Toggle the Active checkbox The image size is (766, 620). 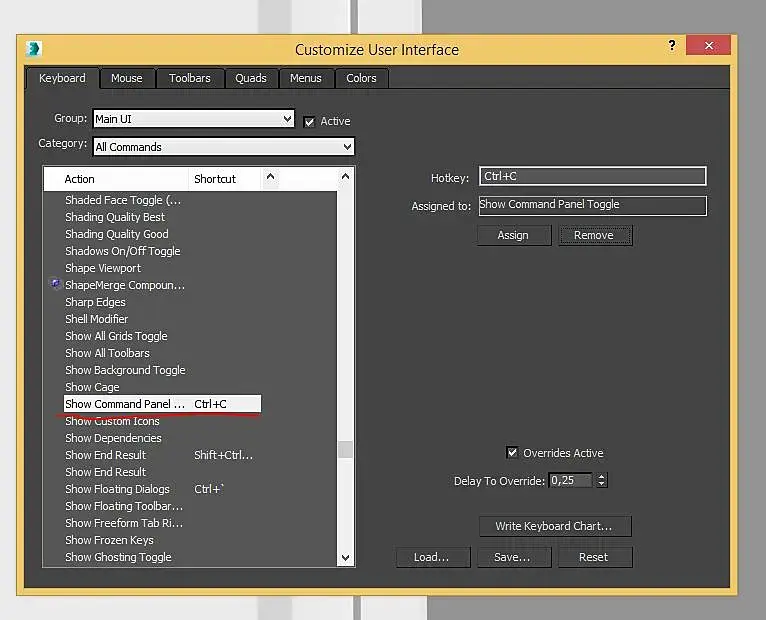coord(309,122)
